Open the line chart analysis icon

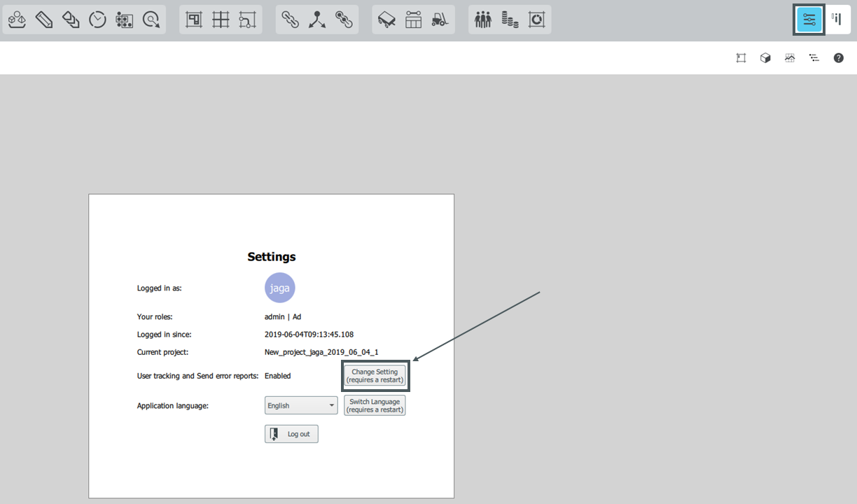[x=790, y=58]
